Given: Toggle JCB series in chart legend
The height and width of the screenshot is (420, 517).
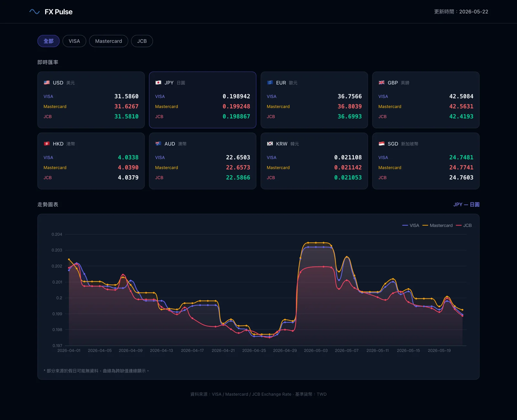Looking at the screenshot, I should point(464,225).
